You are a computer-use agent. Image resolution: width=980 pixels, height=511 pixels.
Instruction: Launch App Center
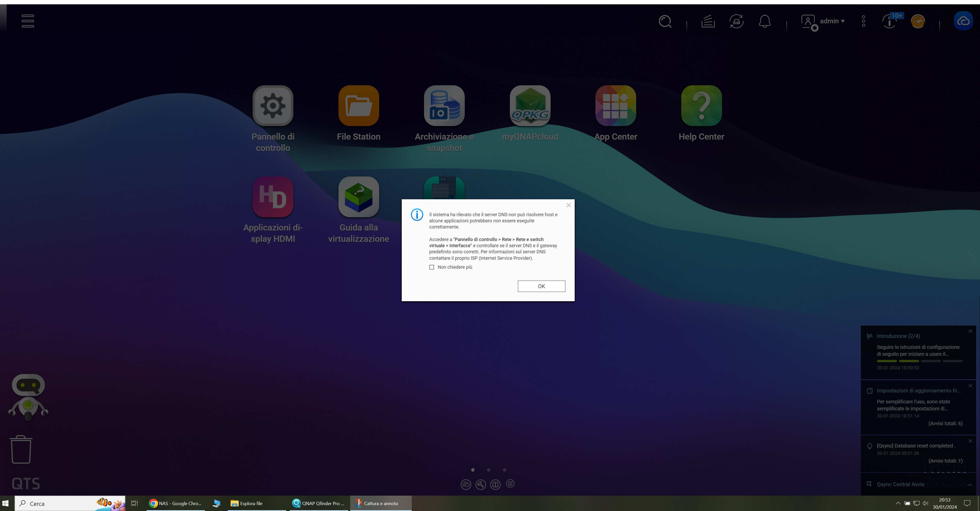tap(615, 106)
